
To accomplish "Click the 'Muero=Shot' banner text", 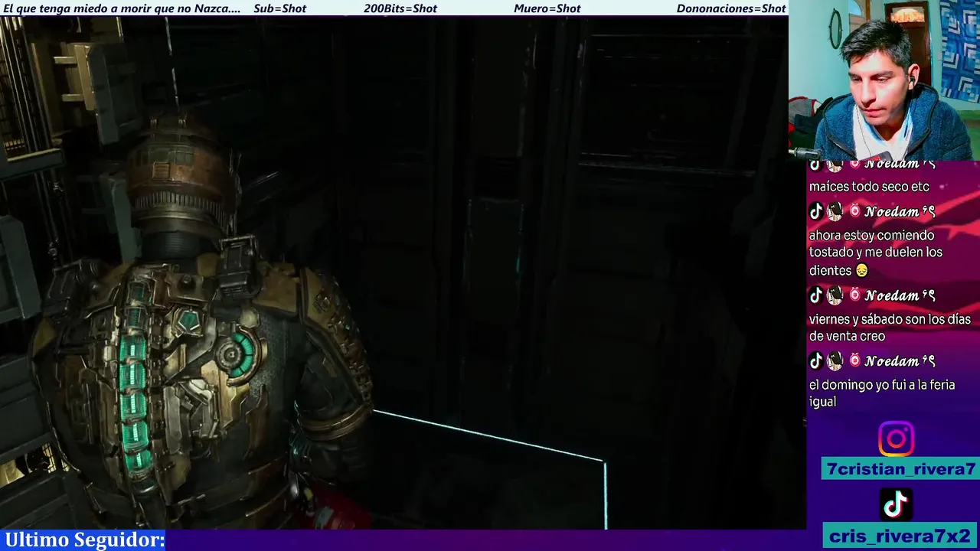I will pyautogui.click(x=547, y=8).
